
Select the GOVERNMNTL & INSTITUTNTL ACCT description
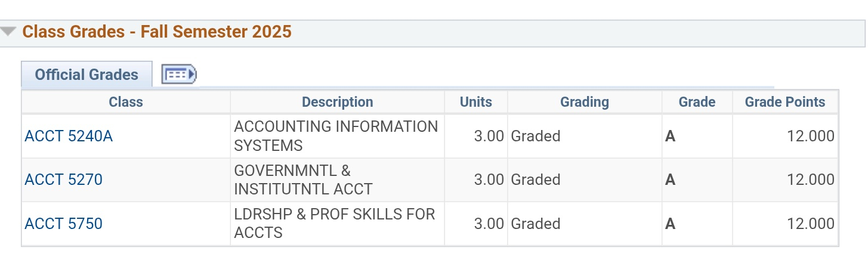tap(303, 180)
